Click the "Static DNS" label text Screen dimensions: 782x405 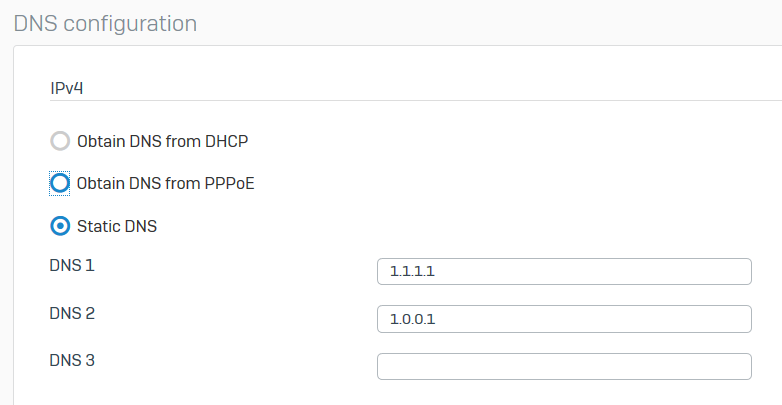(x=117, y=226)
